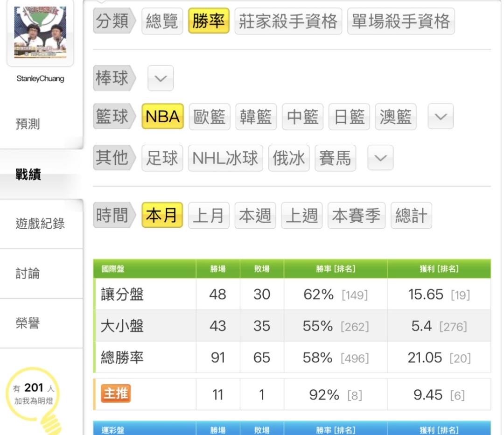Screen dimensions: 504x435
Task: Expand more 籃球 leagues dropdown
Action: 441,116
